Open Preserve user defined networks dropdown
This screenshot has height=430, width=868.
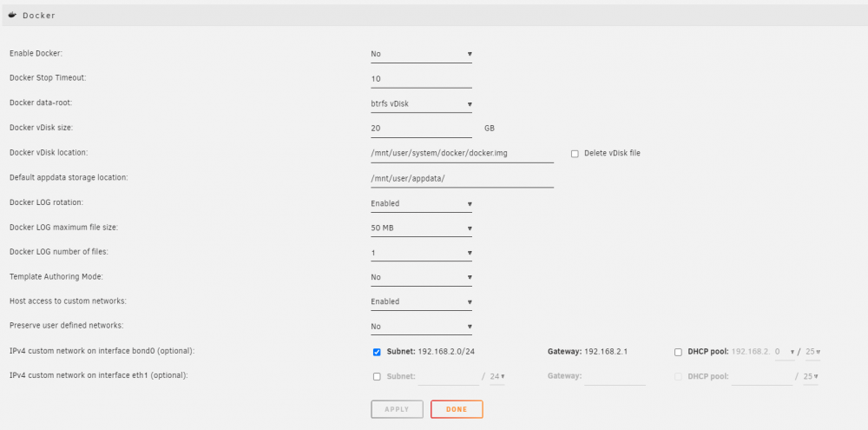421,327
